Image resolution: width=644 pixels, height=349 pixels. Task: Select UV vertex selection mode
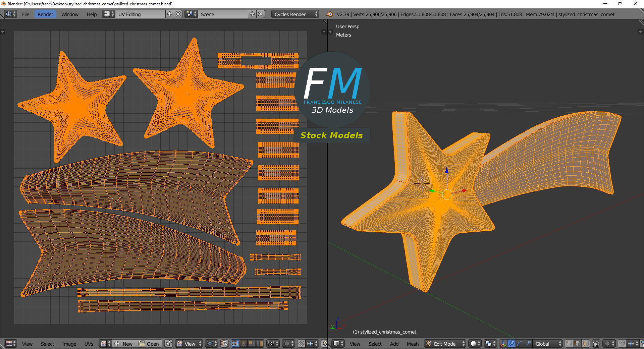235,344
